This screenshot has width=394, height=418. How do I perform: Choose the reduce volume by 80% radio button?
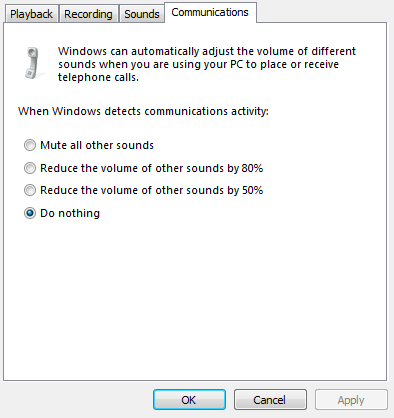[x=30, y=168]
